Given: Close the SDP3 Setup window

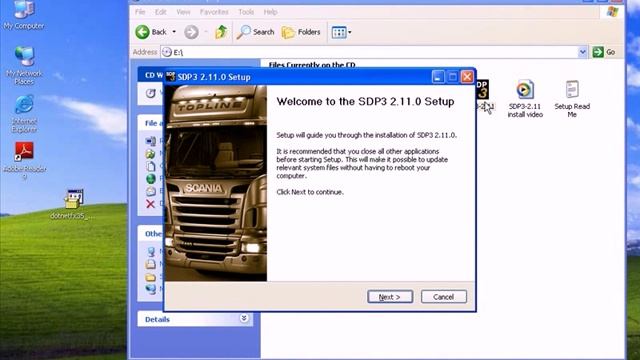Looking at the screenshot, I should pyautogui.click(x=467, y=77).
